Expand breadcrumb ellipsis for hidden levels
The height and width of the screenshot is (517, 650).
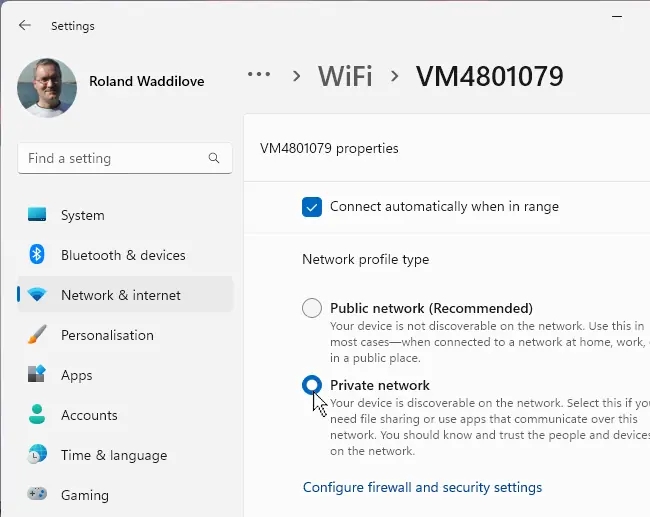tap(259, 75)
